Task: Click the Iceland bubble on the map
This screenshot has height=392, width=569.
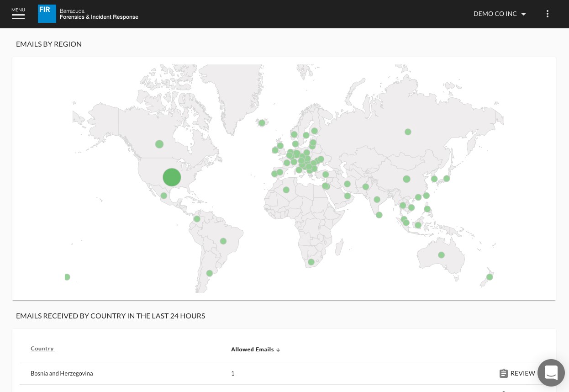Action: (262, 123)
